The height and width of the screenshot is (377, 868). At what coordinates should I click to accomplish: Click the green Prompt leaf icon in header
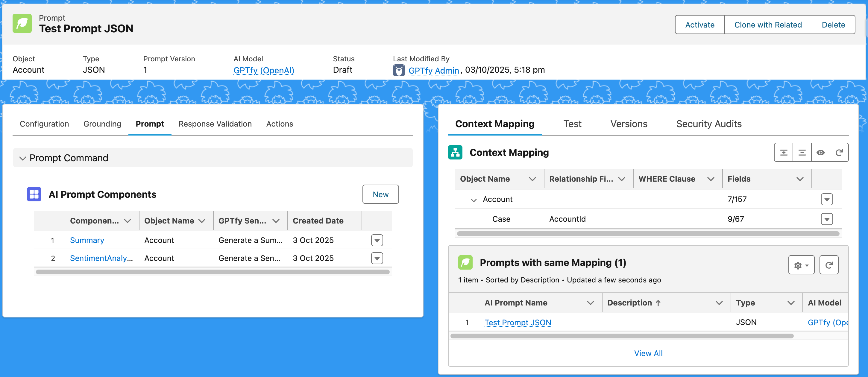tap(22, 24)
